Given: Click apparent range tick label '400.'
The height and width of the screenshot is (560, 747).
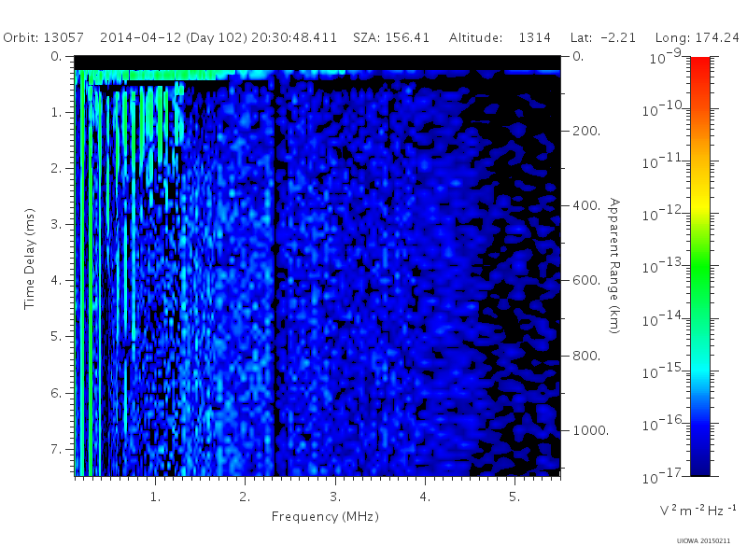Looking at the screenshot, I should [586, 205].
